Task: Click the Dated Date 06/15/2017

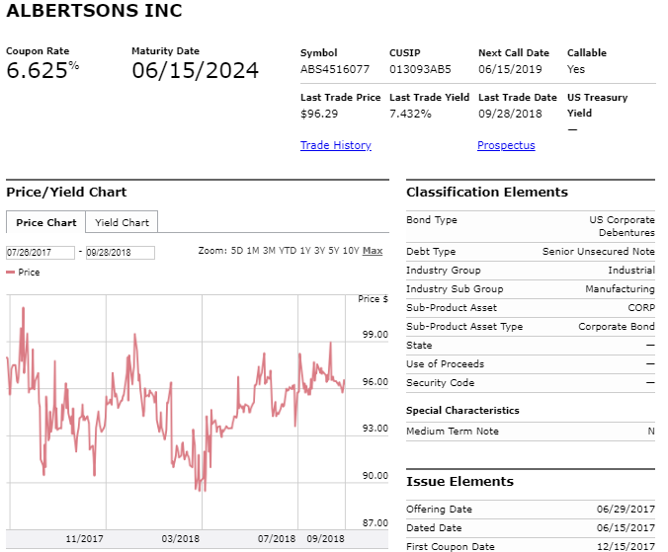Action: 625,528
